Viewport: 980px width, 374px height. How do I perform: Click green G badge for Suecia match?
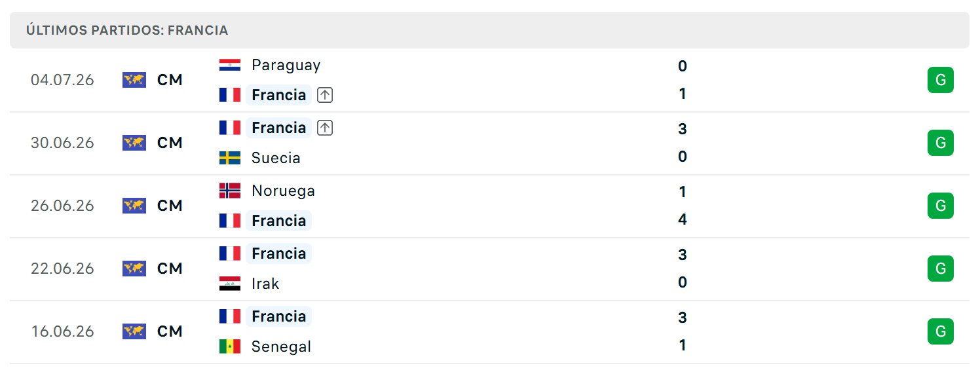click(x=941, y=143)
